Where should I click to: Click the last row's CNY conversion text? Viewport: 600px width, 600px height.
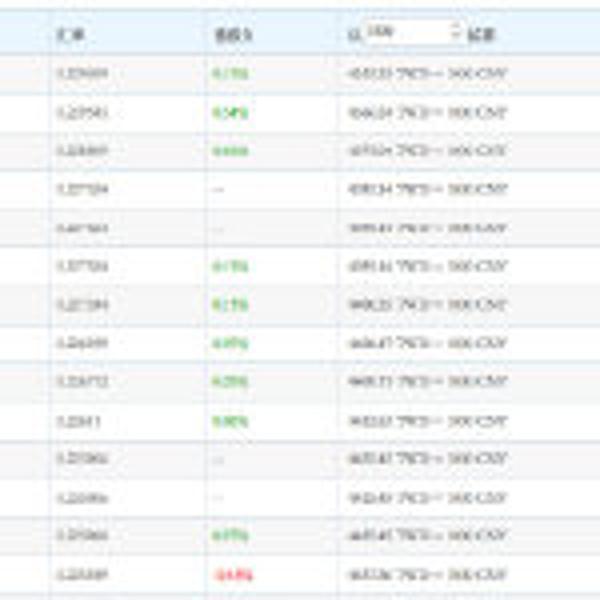point(427,575)
